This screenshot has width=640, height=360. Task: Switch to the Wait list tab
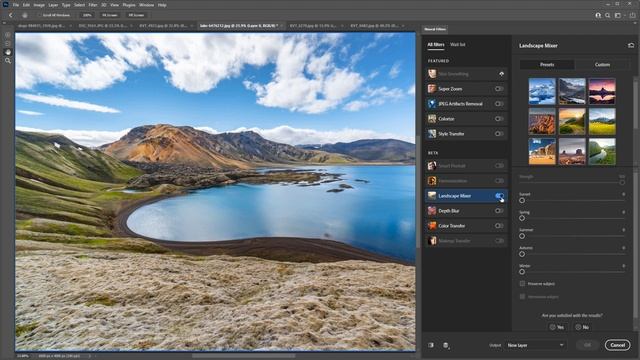[458, 44]
